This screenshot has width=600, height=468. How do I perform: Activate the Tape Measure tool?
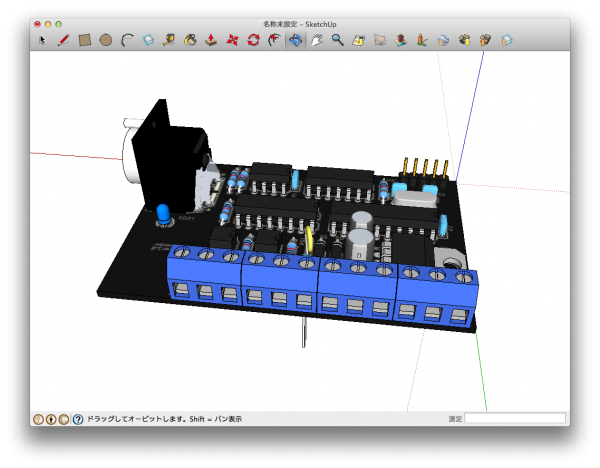tap(169, 40)
